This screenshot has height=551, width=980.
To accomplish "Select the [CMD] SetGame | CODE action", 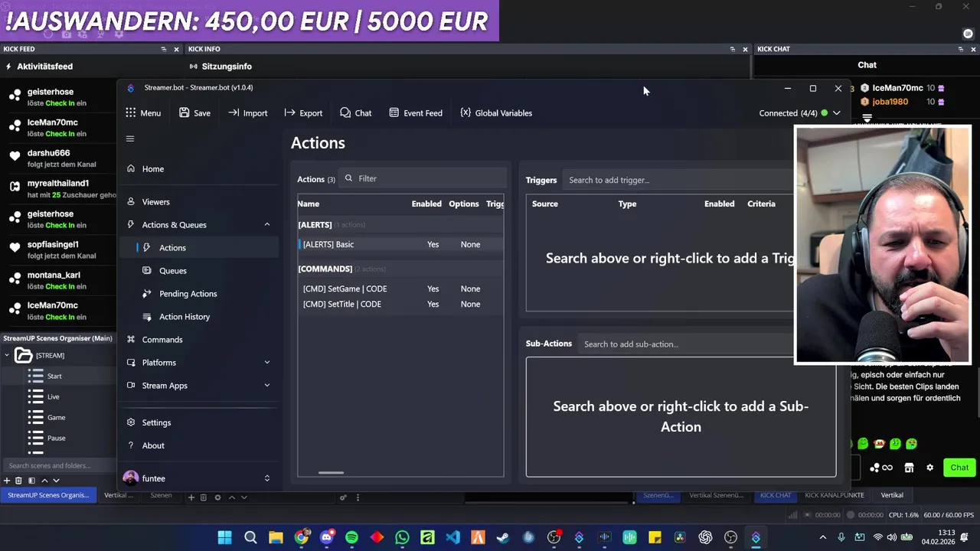I will point(400,289).
